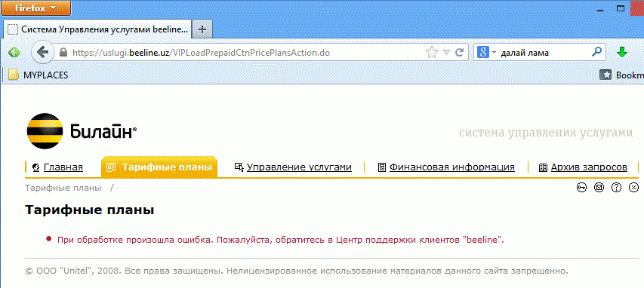Click the Тарифные планы breadcrumb
Screen dimensions: 644x288
tap(63, 188)
